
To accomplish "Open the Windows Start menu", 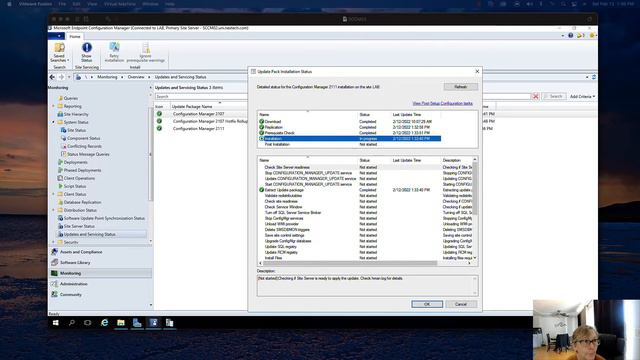I will click(56, 323).
